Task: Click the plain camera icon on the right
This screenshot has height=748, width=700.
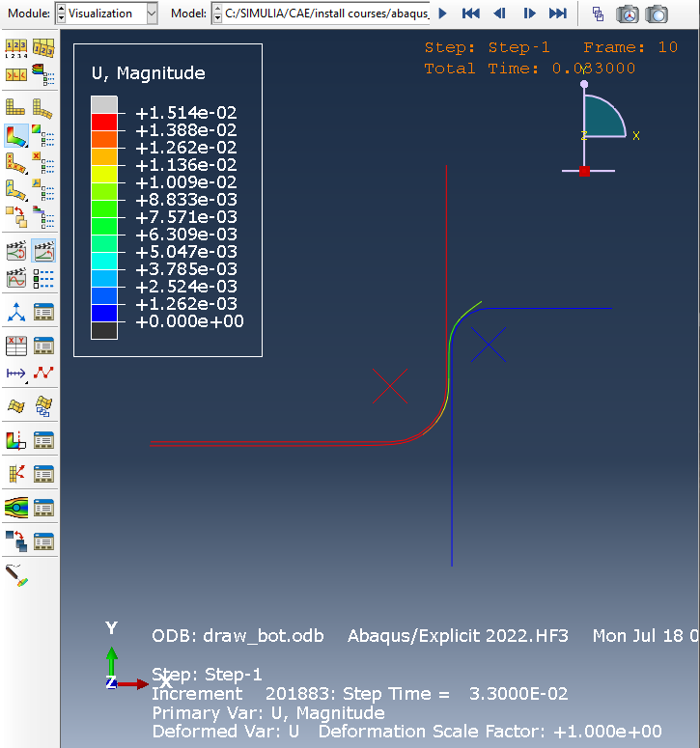Action: click(x=657, y=14)
